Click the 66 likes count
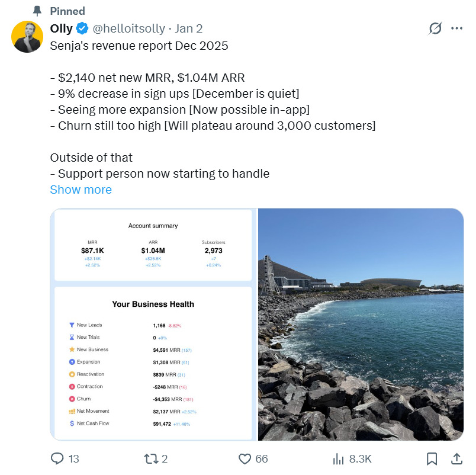 [262, 458]
